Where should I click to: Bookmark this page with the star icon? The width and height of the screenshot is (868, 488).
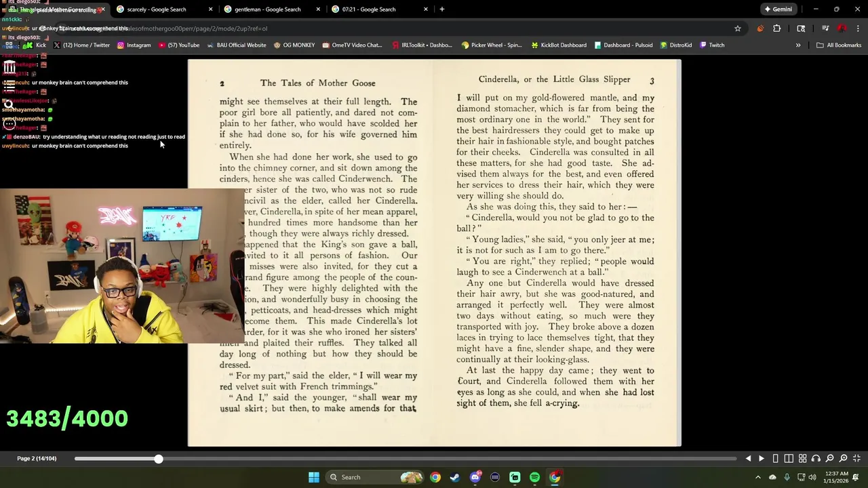pos(738,28)
